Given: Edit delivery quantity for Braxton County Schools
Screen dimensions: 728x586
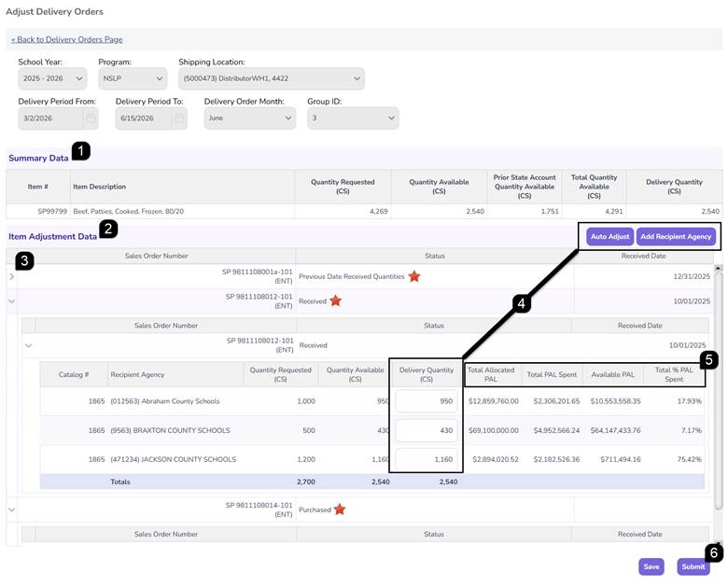Looking at the screenshot, I should 427,430.
